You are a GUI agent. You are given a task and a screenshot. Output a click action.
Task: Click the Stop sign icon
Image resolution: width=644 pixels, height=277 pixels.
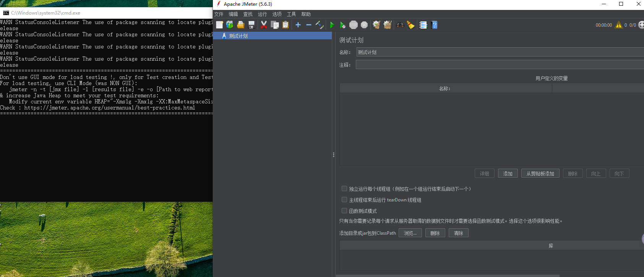tap(354, 25)
